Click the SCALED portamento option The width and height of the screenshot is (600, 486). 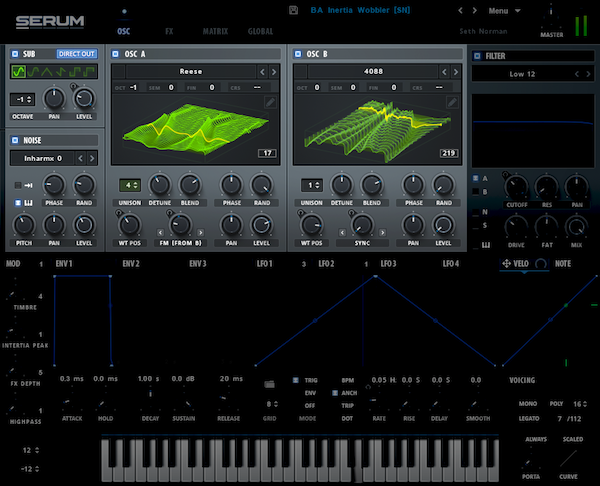coord(573,439)
